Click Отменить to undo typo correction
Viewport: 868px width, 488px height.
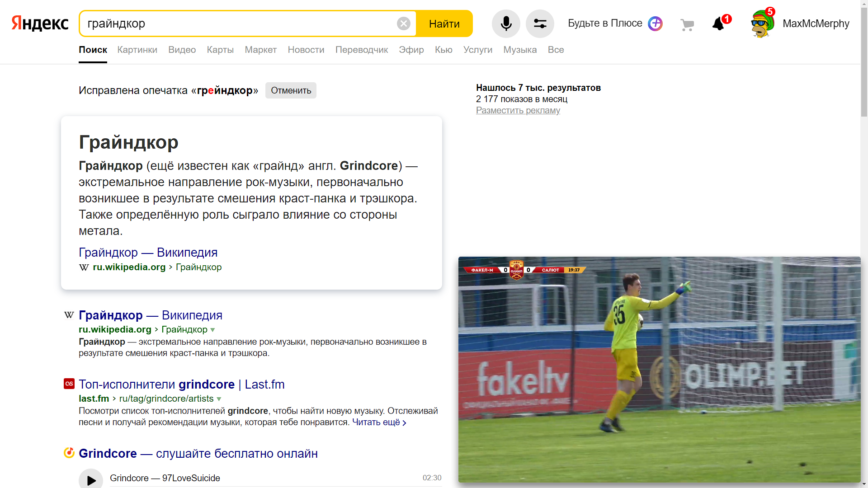pyautogui.click(x=291, y=90)
